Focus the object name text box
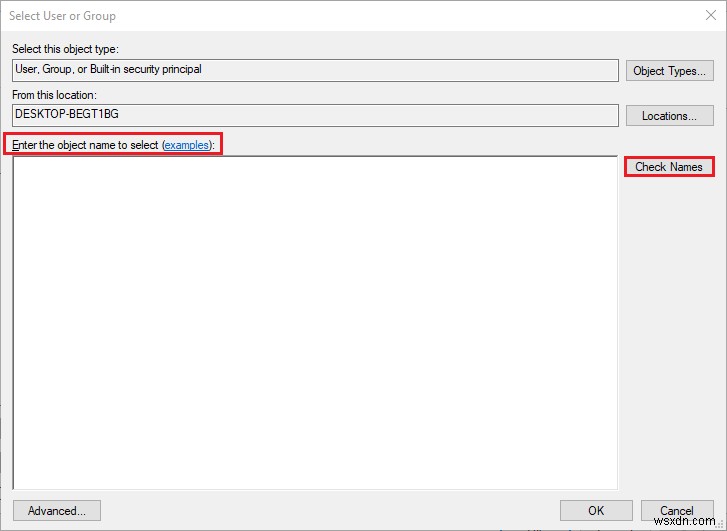The width and height of the screenshot is (727, 531). [315, 323]
